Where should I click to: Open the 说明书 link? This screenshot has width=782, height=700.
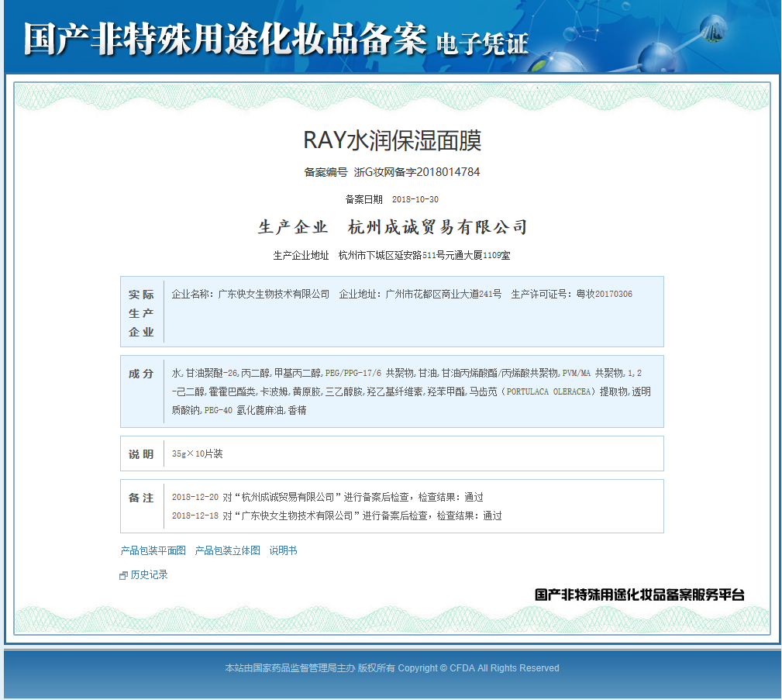(x=284, y=550)
